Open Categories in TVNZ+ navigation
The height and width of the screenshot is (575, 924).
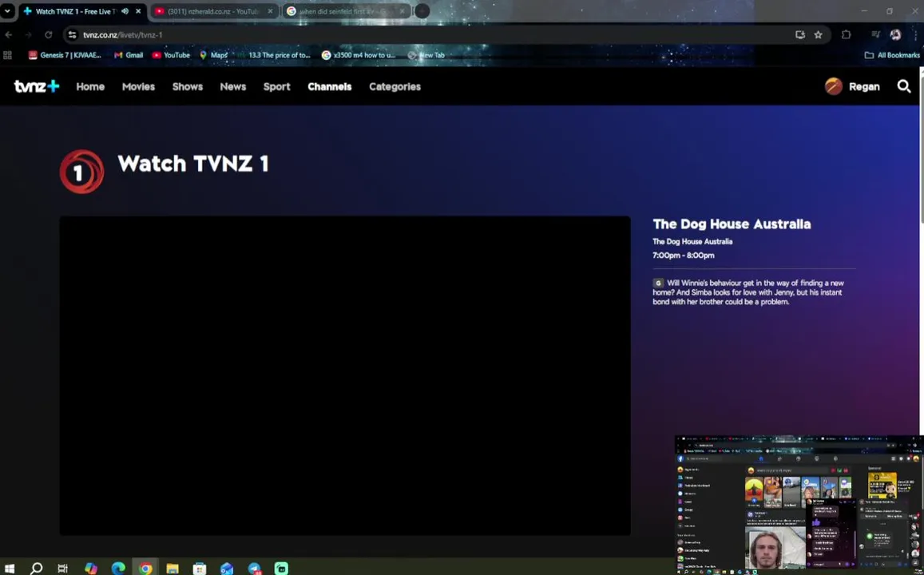pos(395,86)
